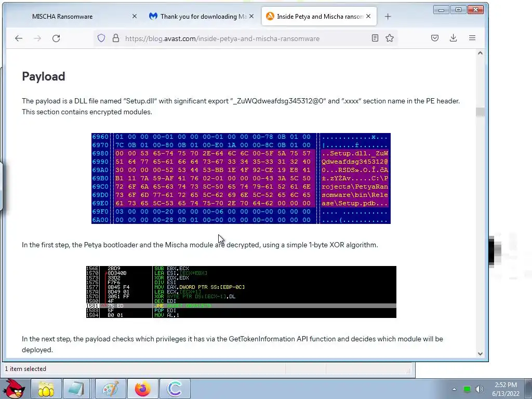
Task: Toggle reader view icon
Action: [x=375, y=38]
